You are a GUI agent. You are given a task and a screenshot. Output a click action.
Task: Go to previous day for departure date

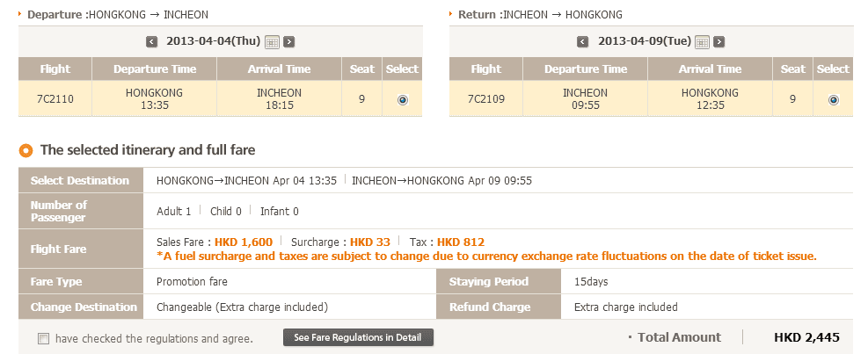(x=151, y=41)
